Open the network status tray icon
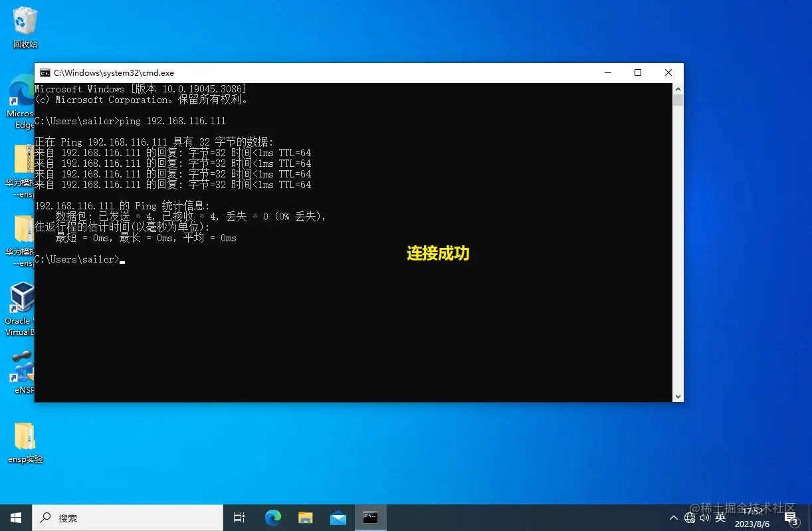 click(690, 518)
